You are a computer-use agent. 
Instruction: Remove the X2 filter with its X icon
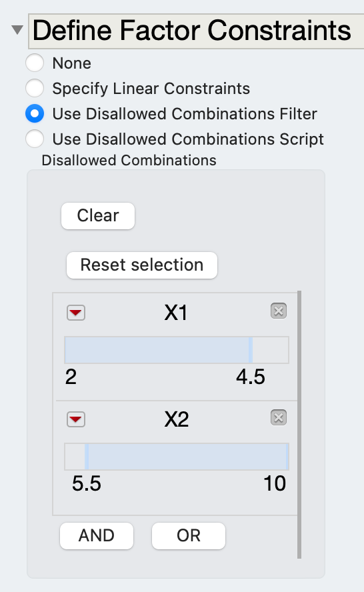[279, 417]
